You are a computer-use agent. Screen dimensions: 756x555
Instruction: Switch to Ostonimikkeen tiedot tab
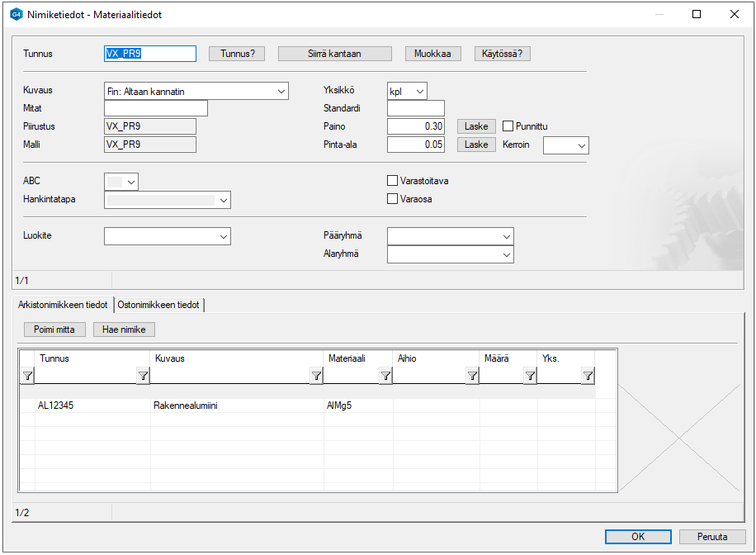[x=158, y=305]
